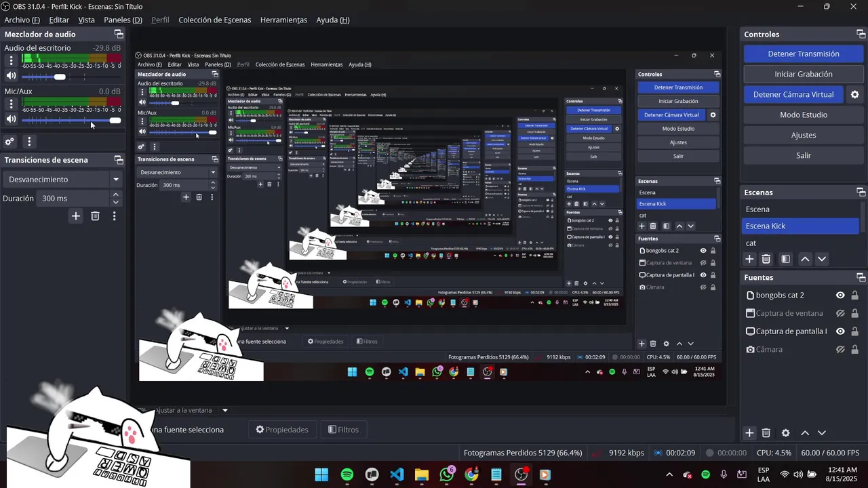Open Visual Studio Code from taskbar

click(x=397, y=474)
